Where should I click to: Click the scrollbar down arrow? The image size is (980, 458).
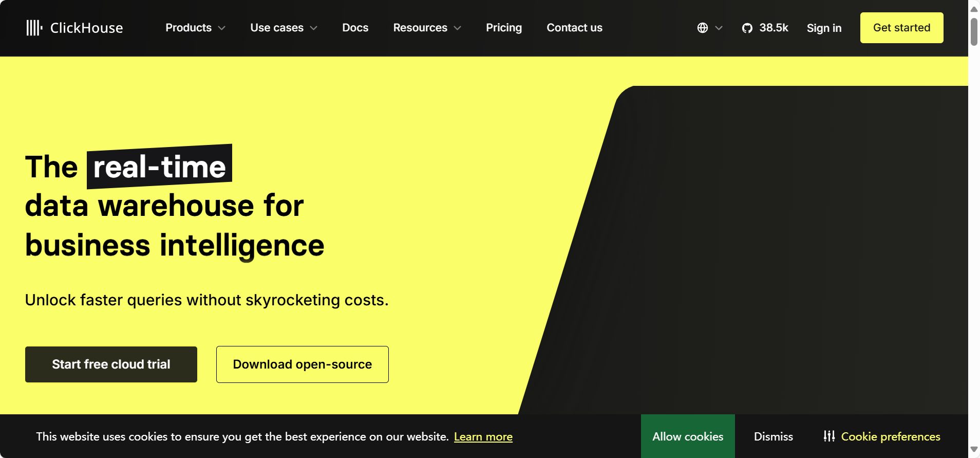(974, 449)
